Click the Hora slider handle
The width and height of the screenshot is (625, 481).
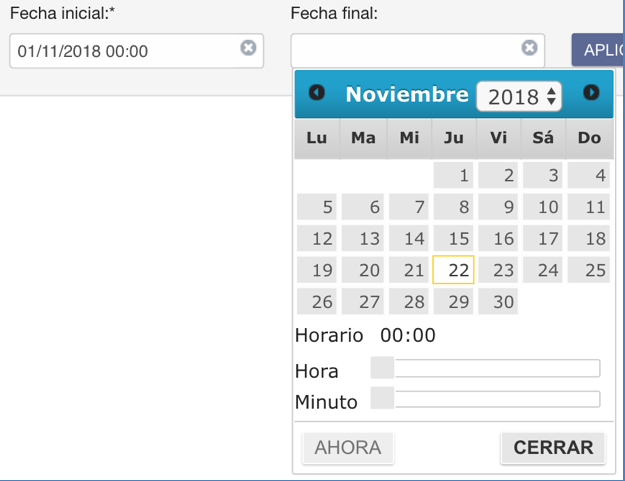coord(382,367)
